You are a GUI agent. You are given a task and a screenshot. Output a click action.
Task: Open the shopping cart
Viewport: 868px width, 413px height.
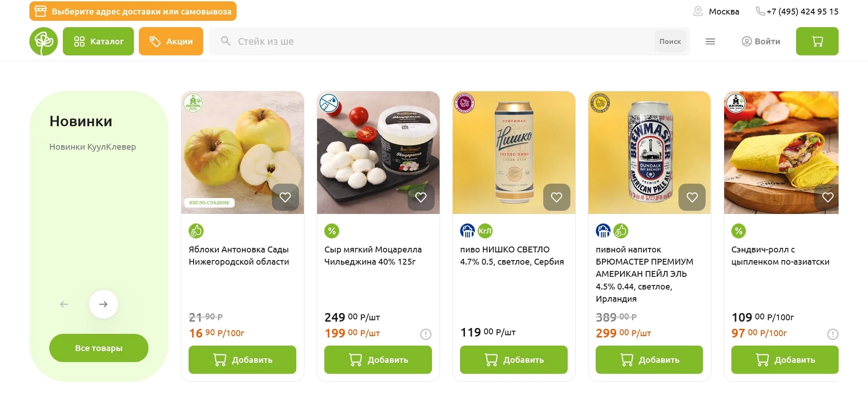(817, 41)
